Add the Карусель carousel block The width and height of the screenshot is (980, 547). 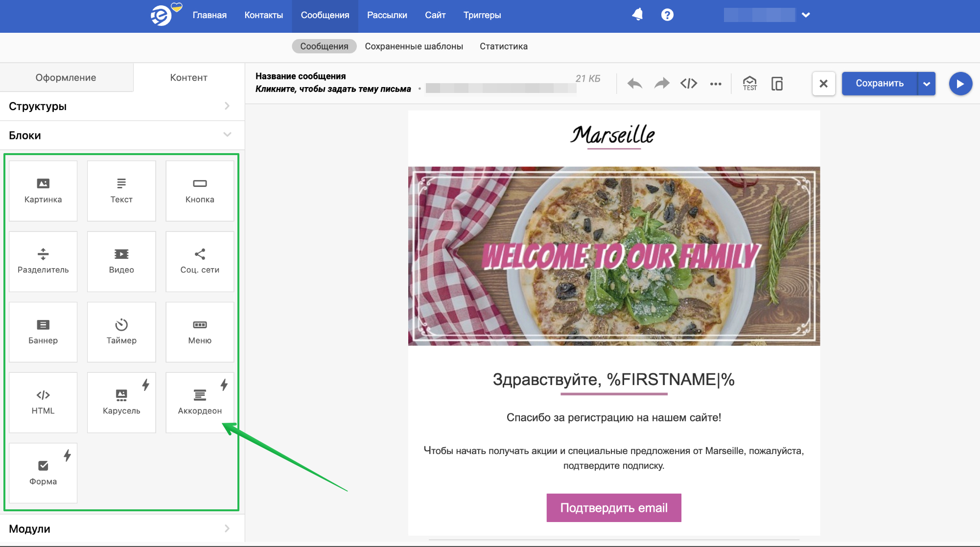(x=121, y=402)
